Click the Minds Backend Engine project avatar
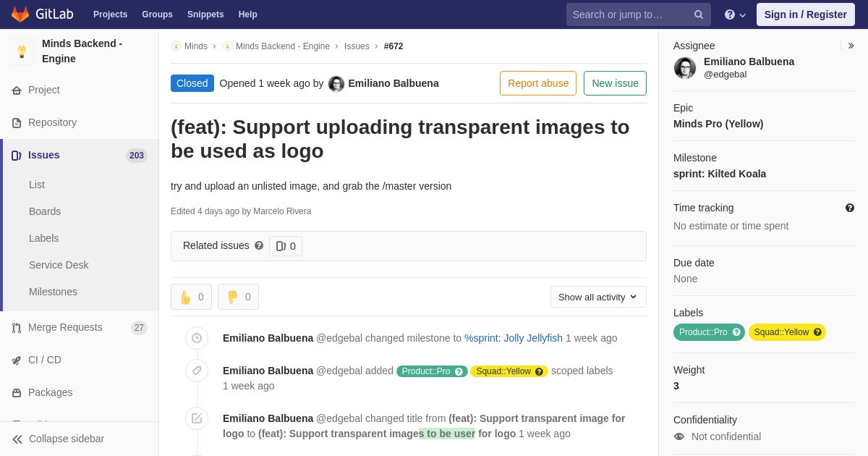Screen dimensions: 868x456 (x=22, y=51)
